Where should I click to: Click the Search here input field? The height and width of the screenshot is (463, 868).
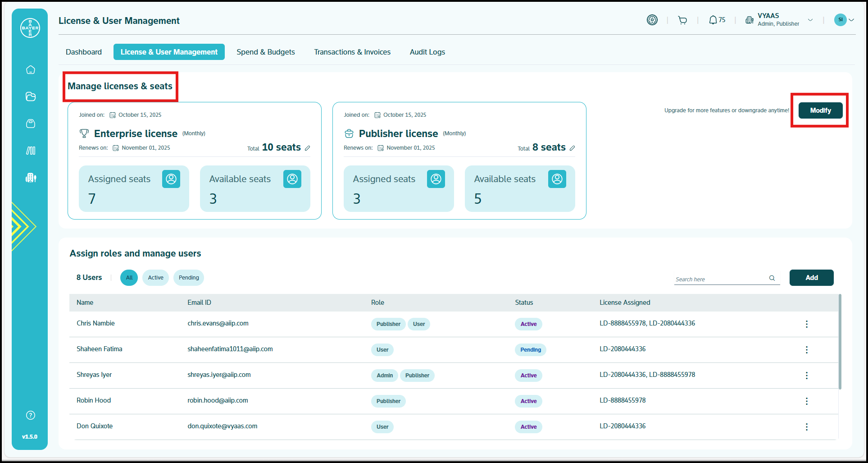[719, 280]
